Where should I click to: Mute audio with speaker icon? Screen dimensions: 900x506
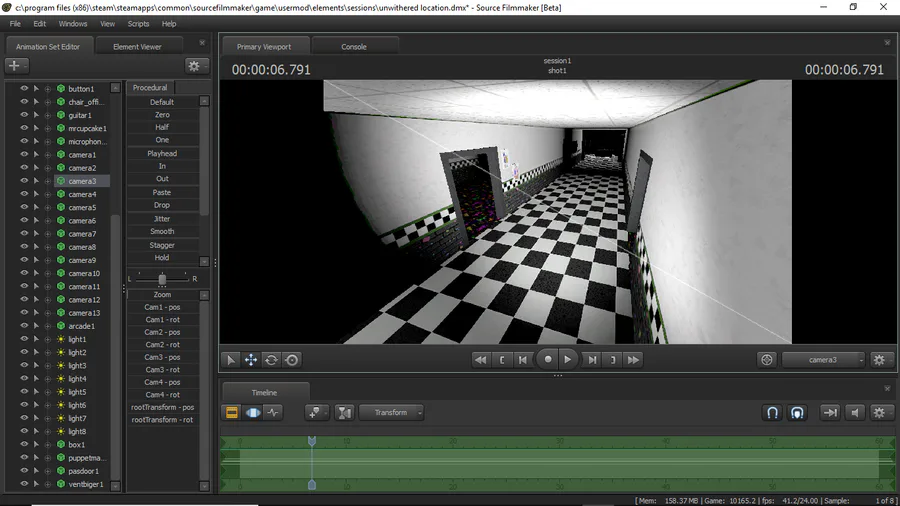tap(855, 412)
